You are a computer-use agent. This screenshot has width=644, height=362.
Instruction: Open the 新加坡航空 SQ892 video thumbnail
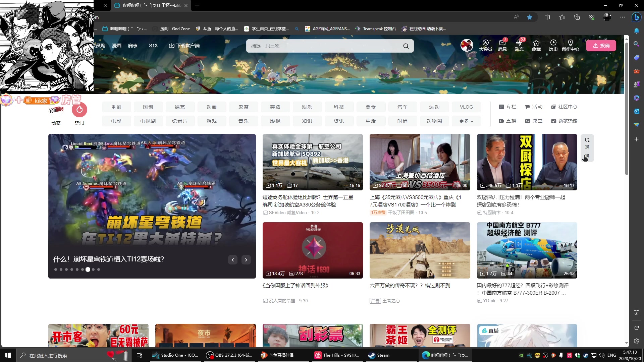point(313,162)
